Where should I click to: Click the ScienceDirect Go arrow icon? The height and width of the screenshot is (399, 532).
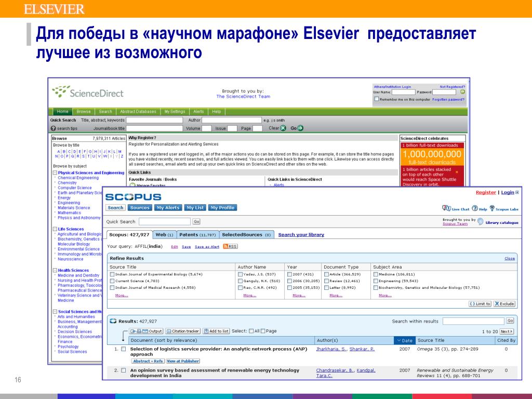pyautogui.click(x=300, y=128)
